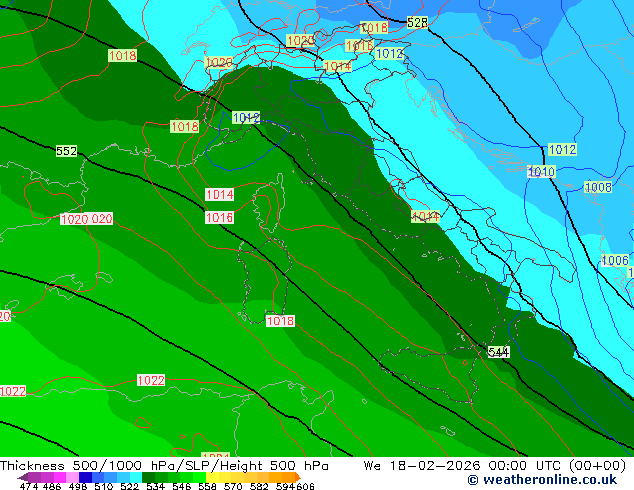Click the purple arrow start of the legend
This screenshot has height=490, width=634.
coord(23,477)
